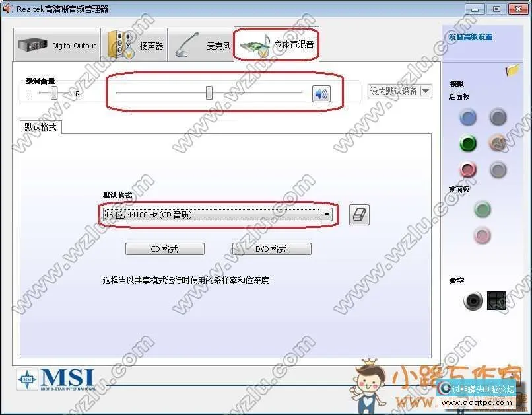532x415 pixels.
Task: Click the blue line-in jack on the rear panel
Action: coord(467,118)
